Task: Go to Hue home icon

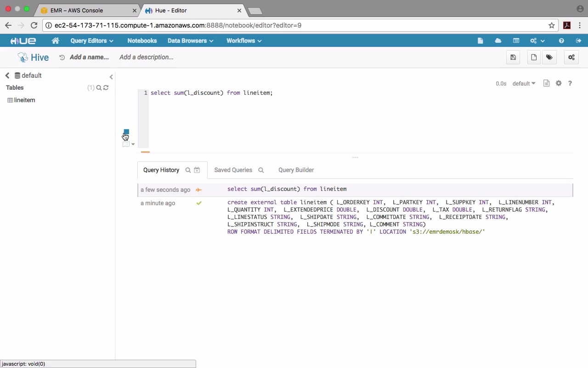Action: coord(56,41)
